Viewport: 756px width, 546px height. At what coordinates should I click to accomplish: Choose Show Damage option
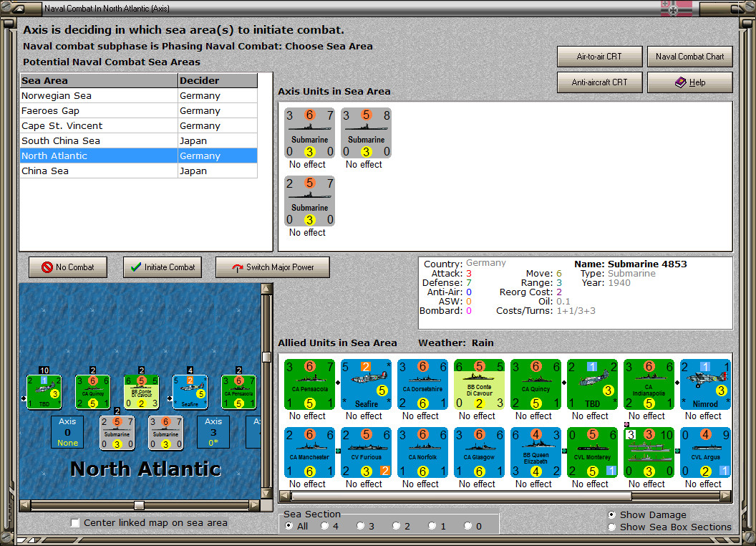(x=612, y=514)
